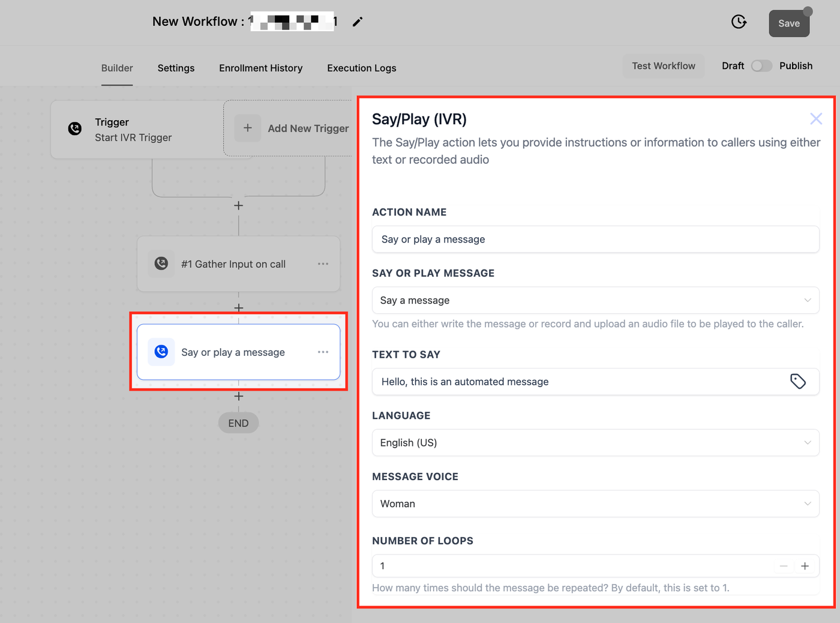Open the Language dropdown showing English (US)
Screen dimensions: 840x623
(x=596, y=443)
